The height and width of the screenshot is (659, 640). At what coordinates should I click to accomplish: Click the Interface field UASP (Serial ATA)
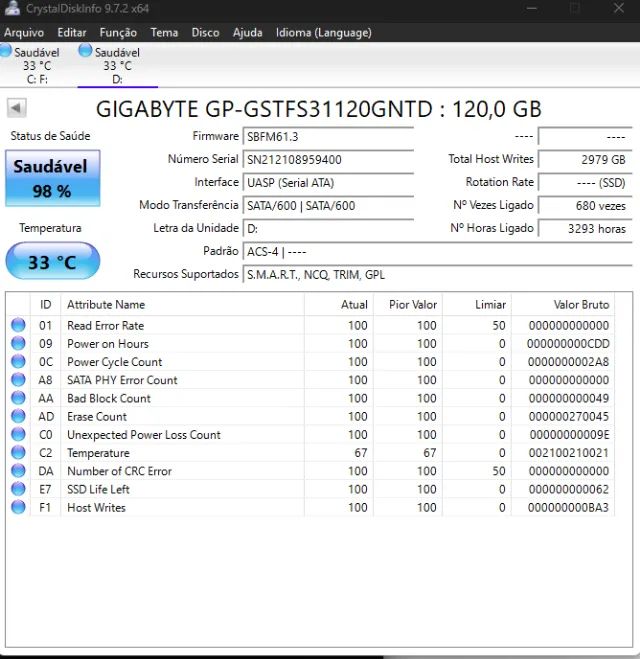click(328, 182)
